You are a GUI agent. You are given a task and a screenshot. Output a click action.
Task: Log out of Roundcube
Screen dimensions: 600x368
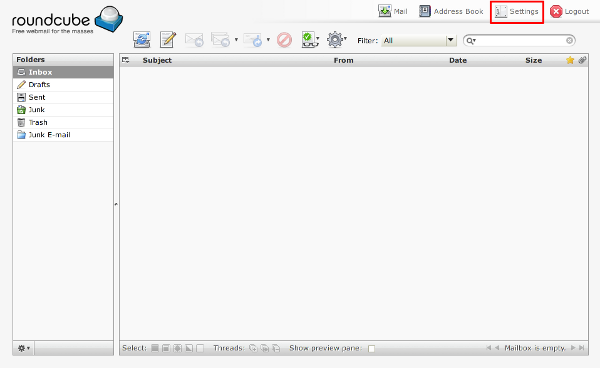(569, 11)
